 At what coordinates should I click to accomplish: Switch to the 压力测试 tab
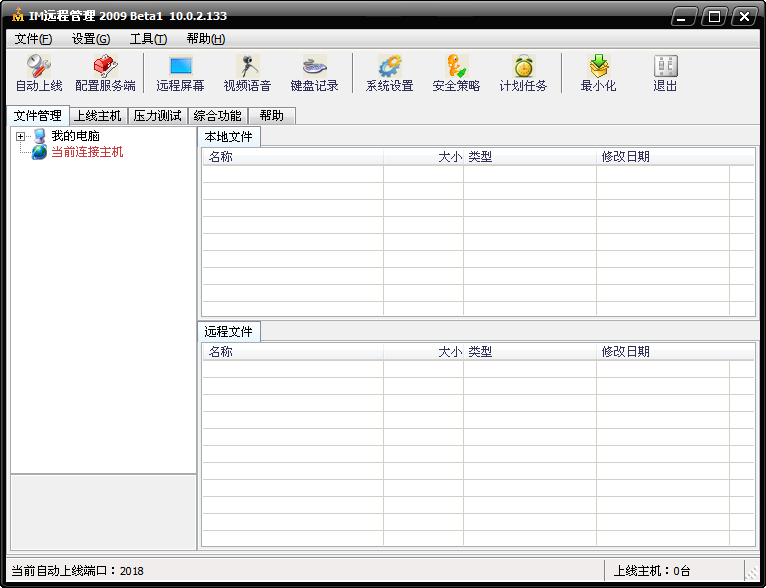click(157, 116)
